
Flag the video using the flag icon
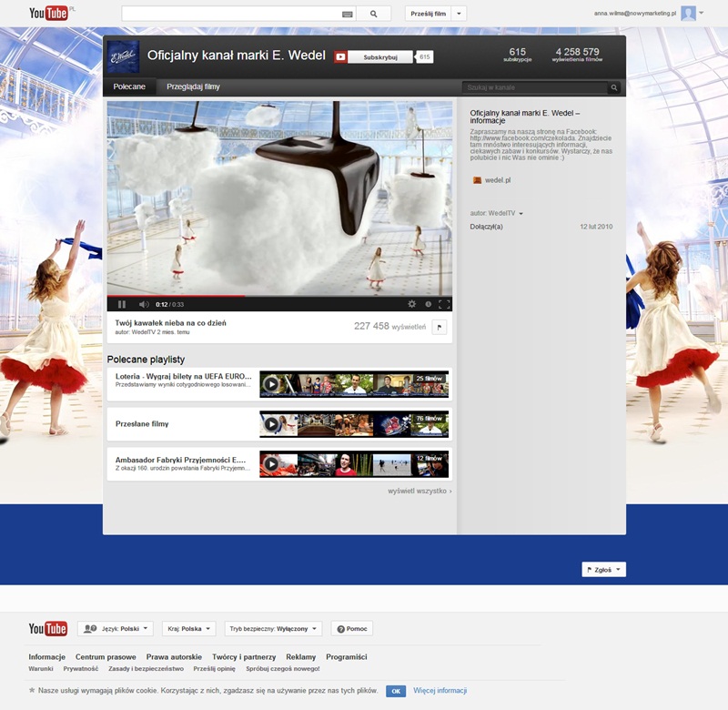pyautogui.click(x=440, y=327)
